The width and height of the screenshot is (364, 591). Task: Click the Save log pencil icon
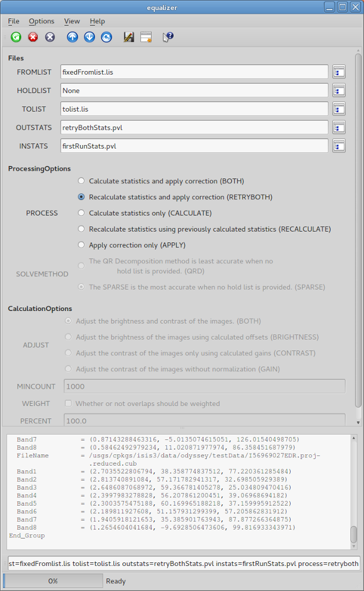(128, 37)
